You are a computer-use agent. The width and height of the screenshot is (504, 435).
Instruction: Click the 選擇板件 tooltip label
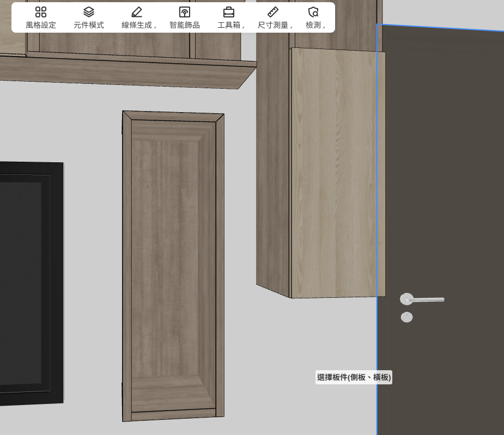pos(354,377)
